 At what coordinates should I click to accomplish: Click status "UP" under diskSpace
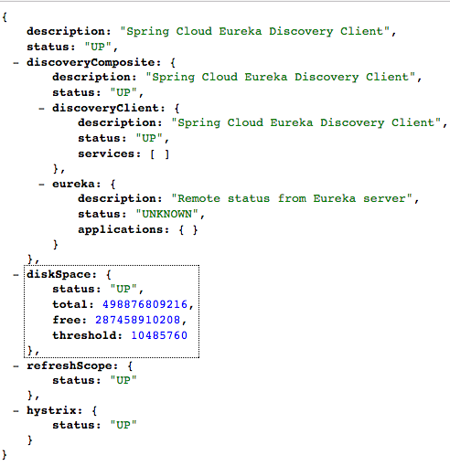(x=123, y=289)
